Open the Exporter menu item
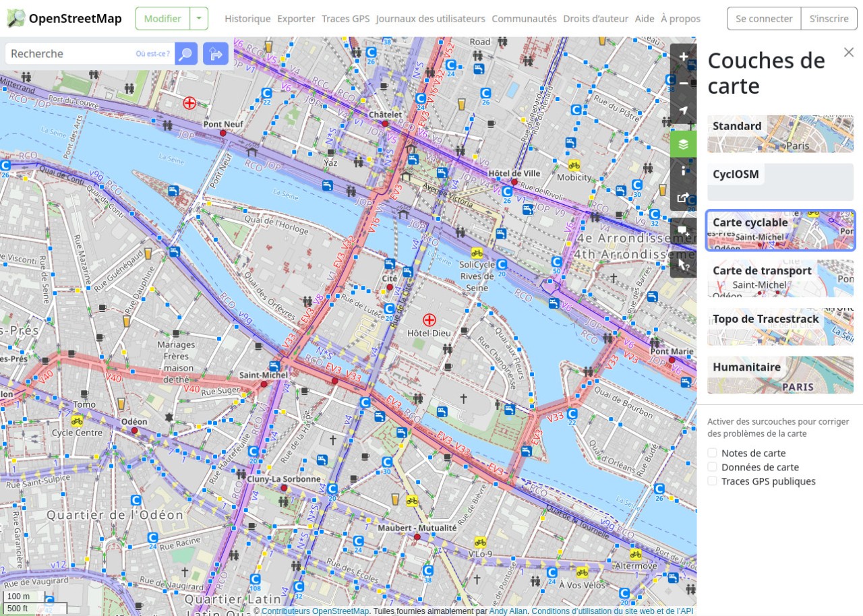 pyautogui.click(x=296, y=19)
